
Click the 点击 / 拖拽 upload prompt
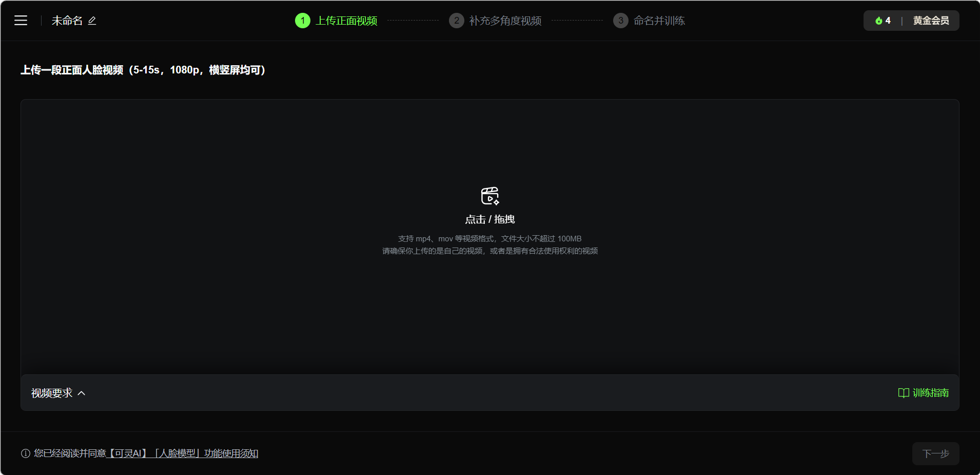(x=489, y=219)
